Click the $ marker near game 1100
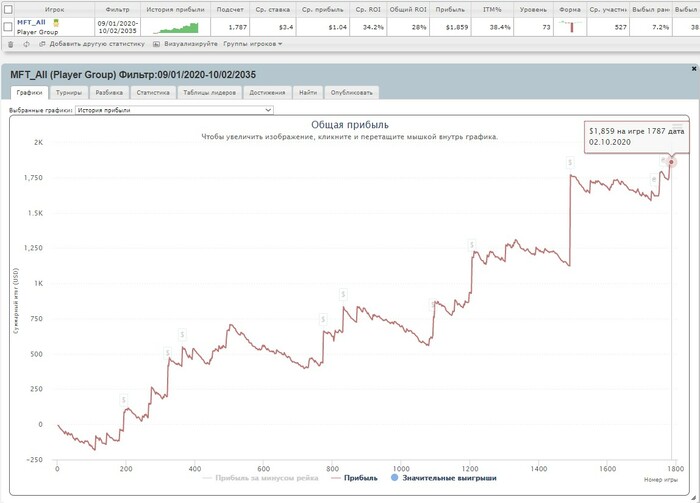The height and width of the screenshot is (503, 700). (x=432, y=305)
